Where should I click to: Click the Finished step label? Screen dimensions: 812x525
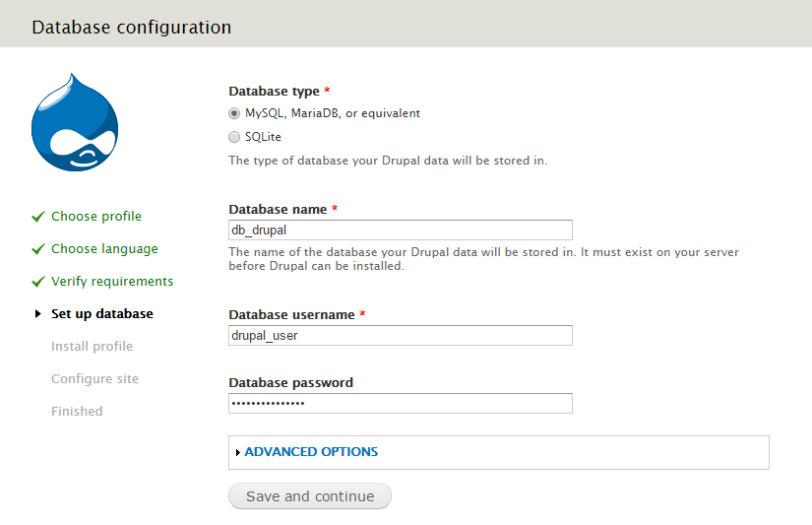(x=77, y=412)
